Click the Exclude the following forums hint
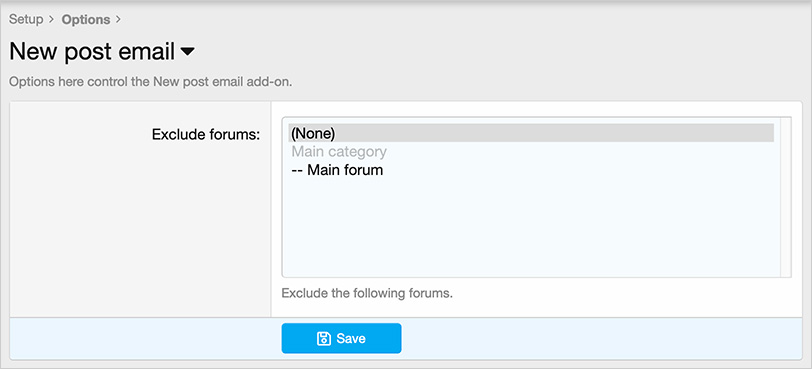 click(x=367, y=293)
